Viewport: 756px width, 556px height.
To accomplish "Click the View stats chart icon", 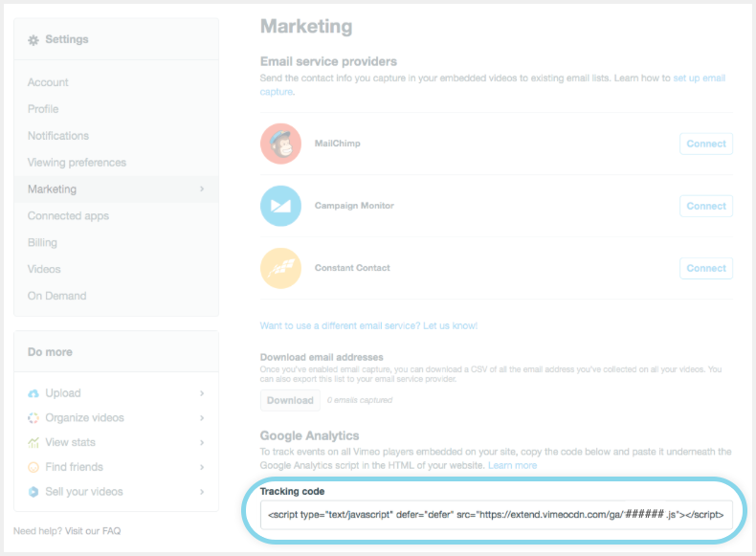I will (33, 443).
